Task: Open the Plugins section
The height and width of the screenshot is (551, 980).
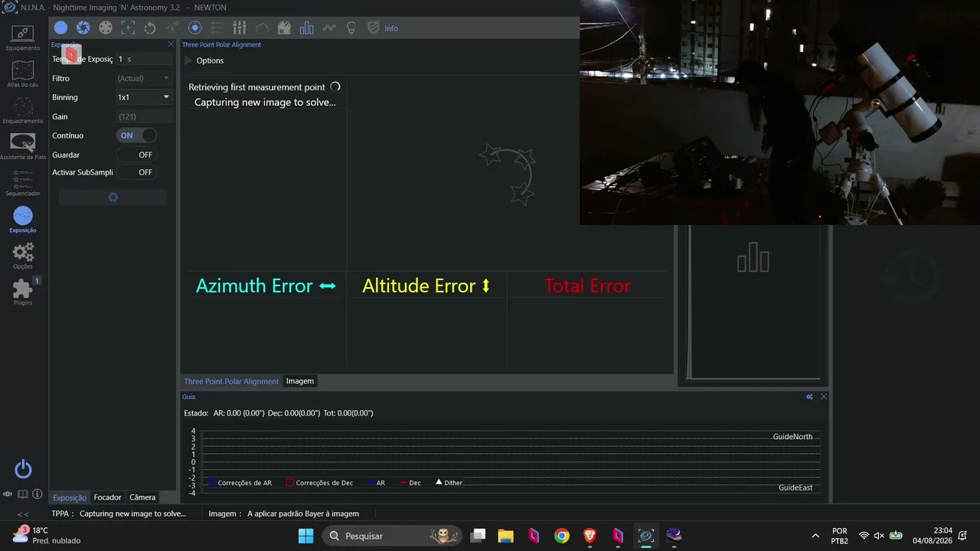Action: [23, 292]
